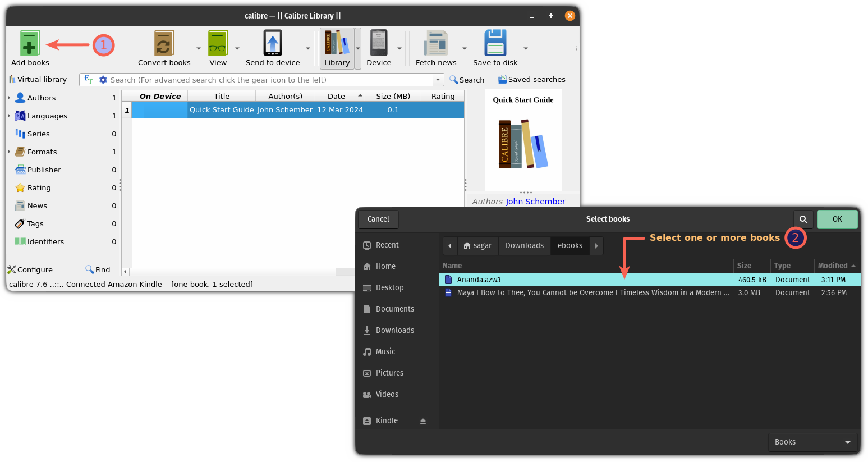Open search history dropdown arrow

pyautogui.click(x=438, y=80)
